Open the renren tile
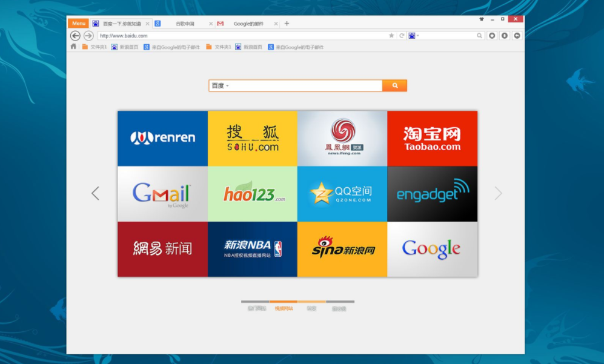Screen dimensions: 604x364 [x=162, y=138]
